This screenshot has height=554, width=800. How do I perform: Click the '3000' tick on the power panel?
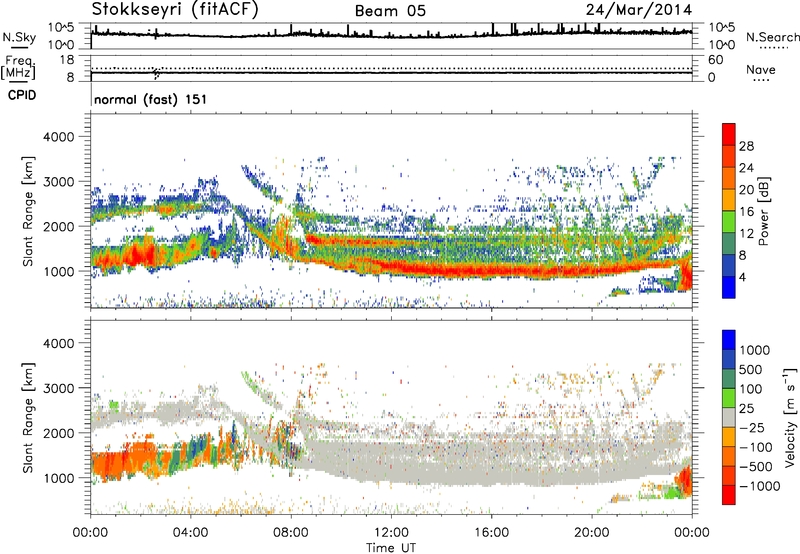(x=59, y=182)
